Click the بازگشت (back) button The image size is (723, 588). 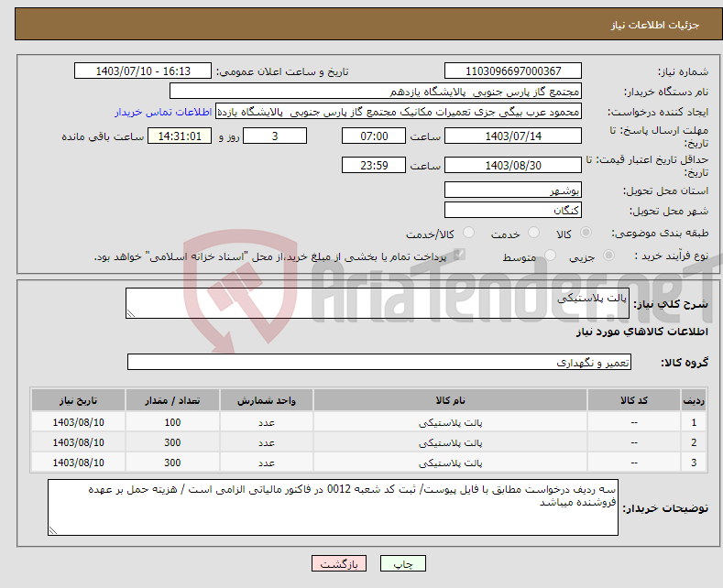pyautogui.click(x=339, y=563)
